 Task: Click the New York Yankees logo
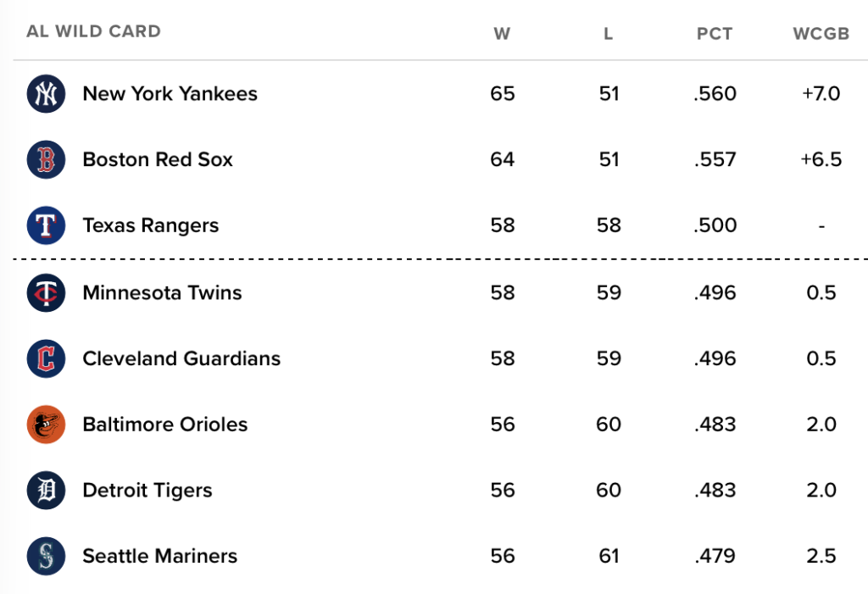(46, 93)
